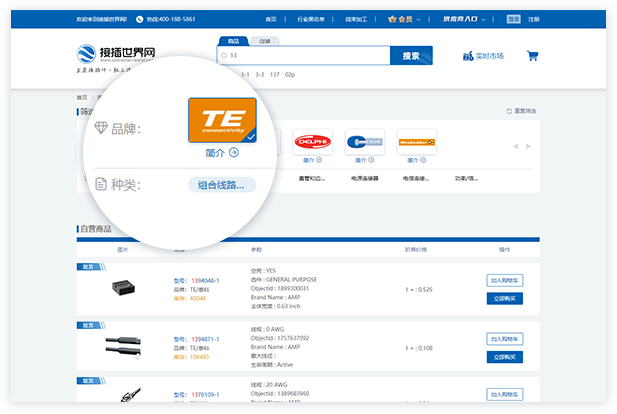
Task: Click the 登录 login button
Action: 514,19
